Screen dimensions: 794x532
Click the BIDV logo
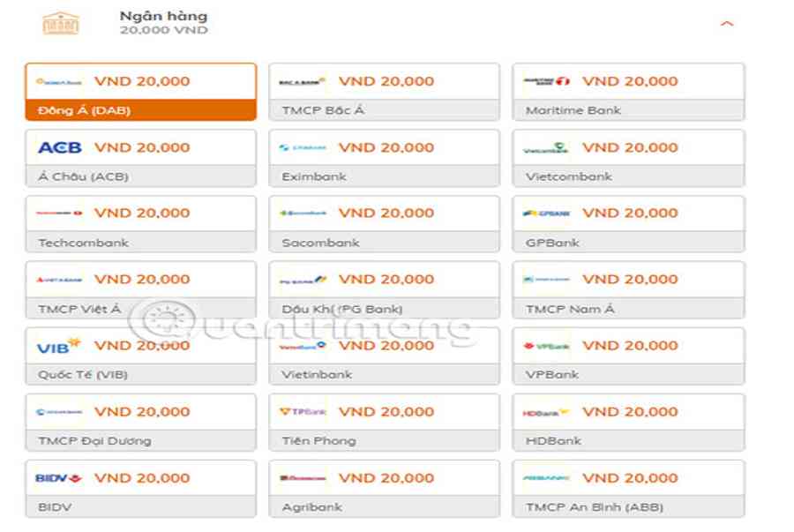click(59, 478)
